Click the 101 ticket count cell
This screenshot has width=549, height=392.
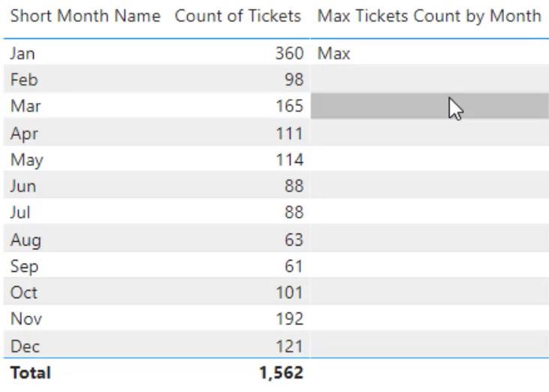(x=289, y=293)
